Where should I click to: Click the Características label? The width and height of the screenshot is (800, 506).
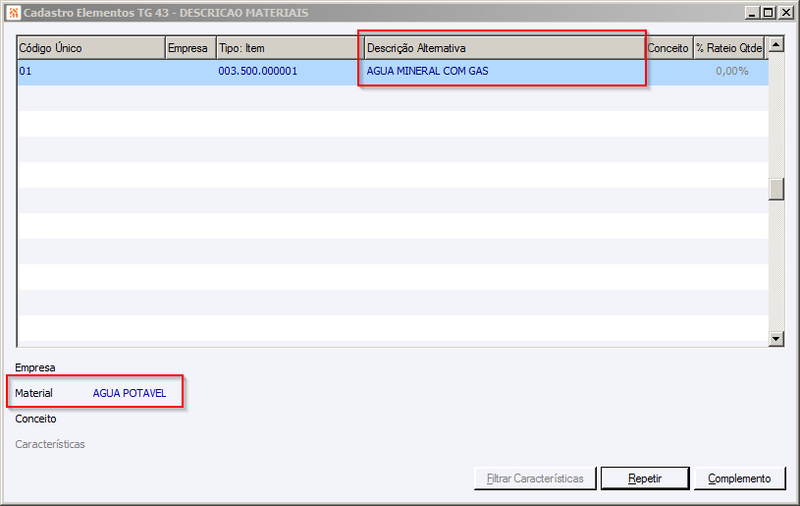point(50,444)
